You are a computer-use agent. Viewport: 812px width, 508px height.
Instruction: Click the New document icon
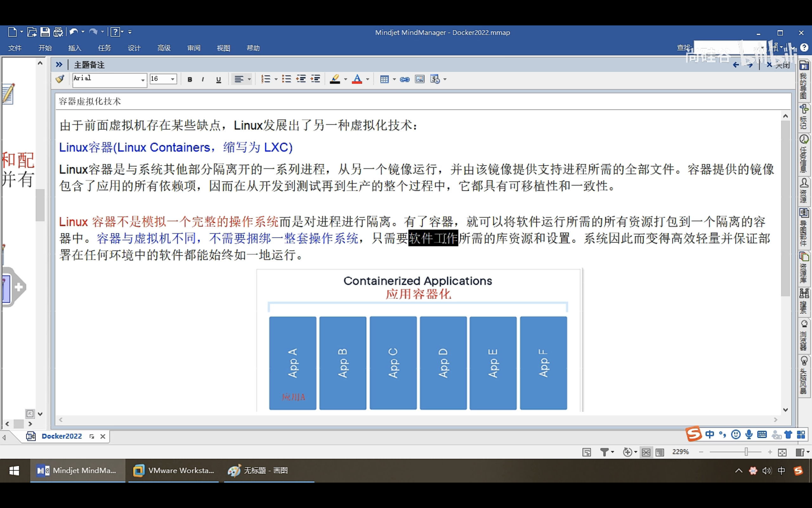tap(12, 32)
